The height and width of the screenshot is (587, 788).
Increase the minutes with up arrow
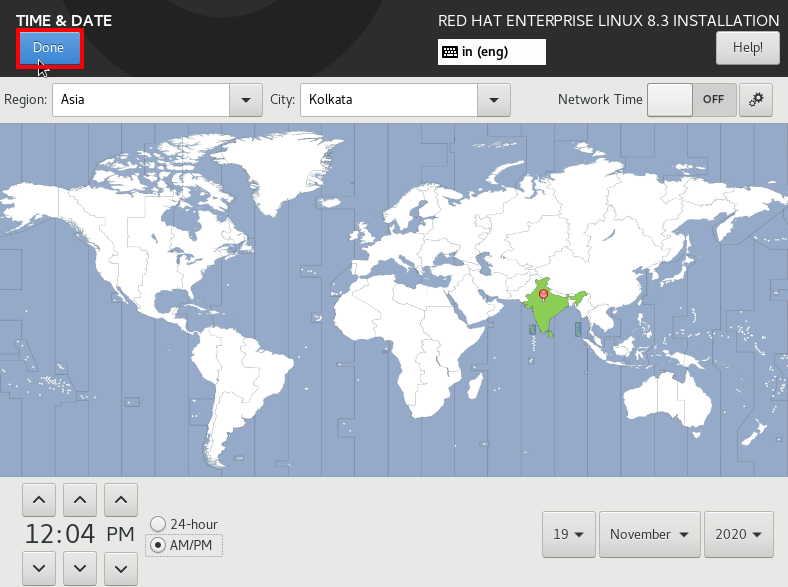[x=80, y=500]
